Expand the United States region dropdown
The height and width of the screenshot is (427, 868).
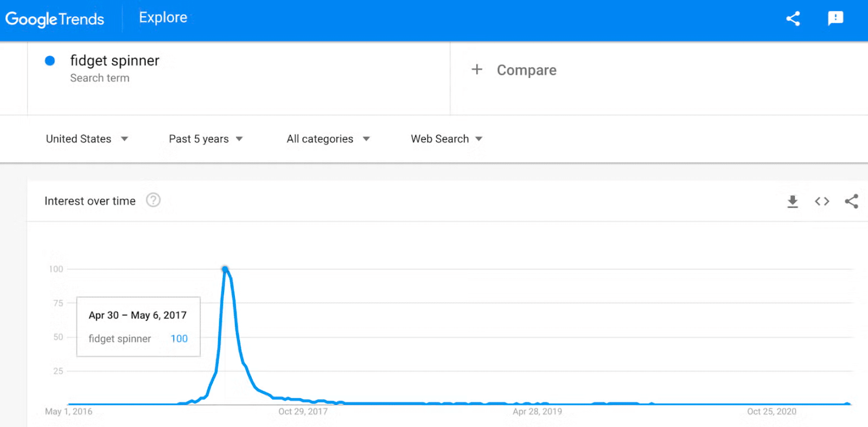click(87, 139)
